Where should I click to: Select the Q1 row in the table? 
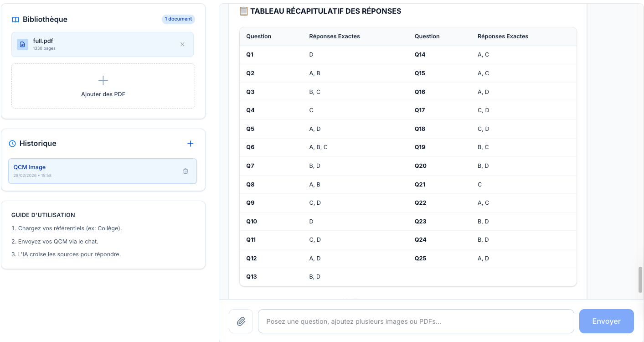(x=250, y=55)
